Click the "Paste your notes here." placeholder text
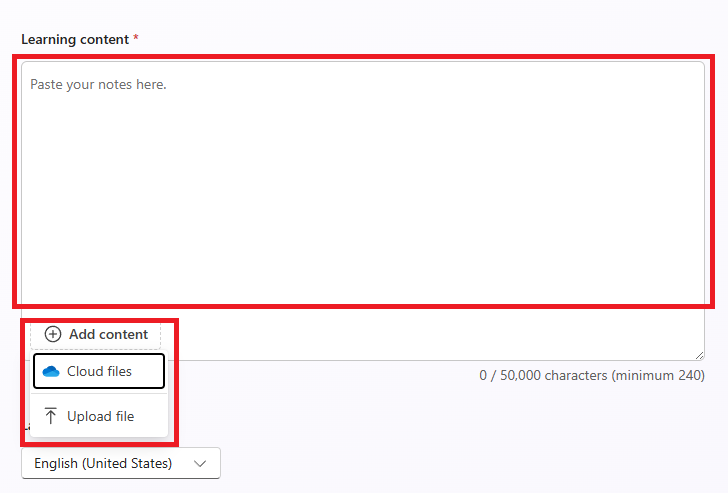The width and height of the screenshot is (728, 493). [98, 85]
